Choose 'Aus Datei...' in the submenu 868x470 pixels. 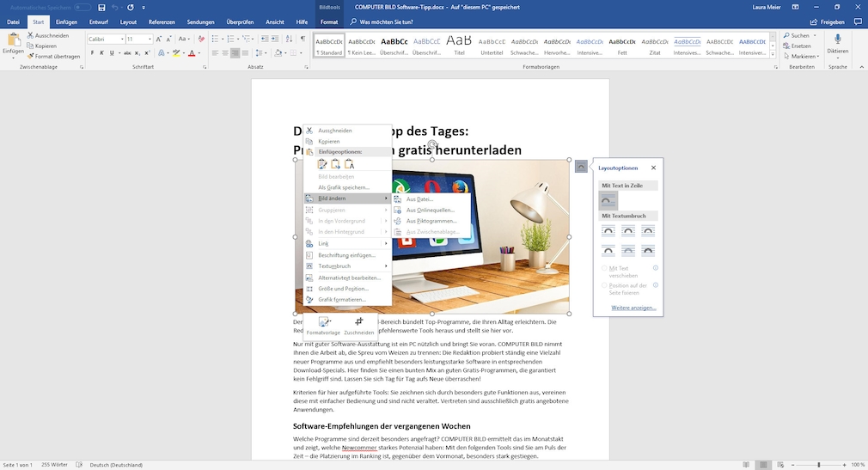[419, 198]
